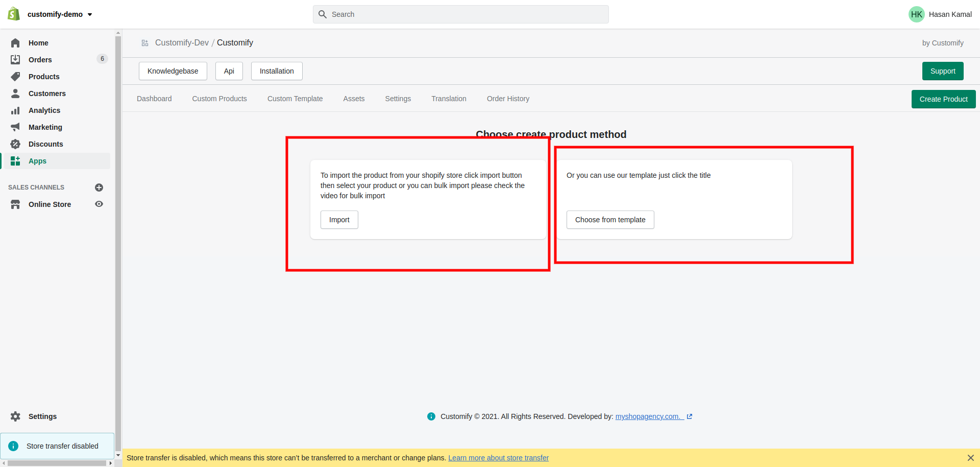This screenshot has height=467, width=980.
Task: Click the Apps grid icon
Action: coord(15,161)
